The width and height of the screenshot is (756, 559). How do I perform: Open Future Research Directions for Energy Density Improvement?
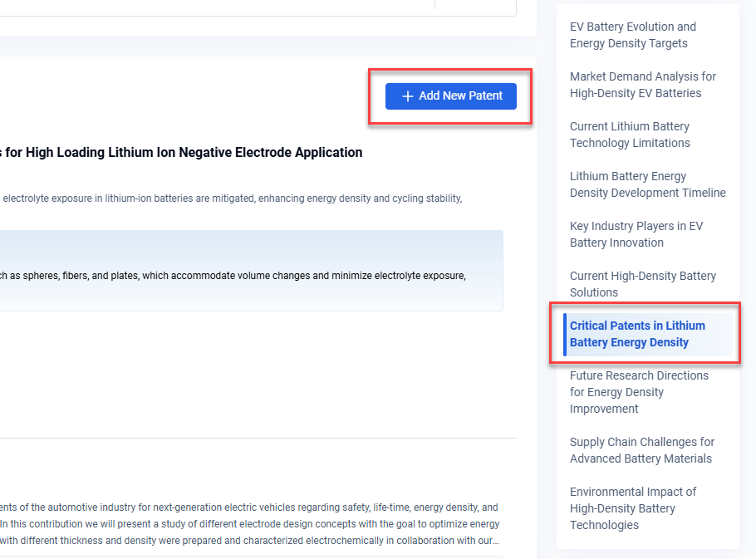[638, 392]
